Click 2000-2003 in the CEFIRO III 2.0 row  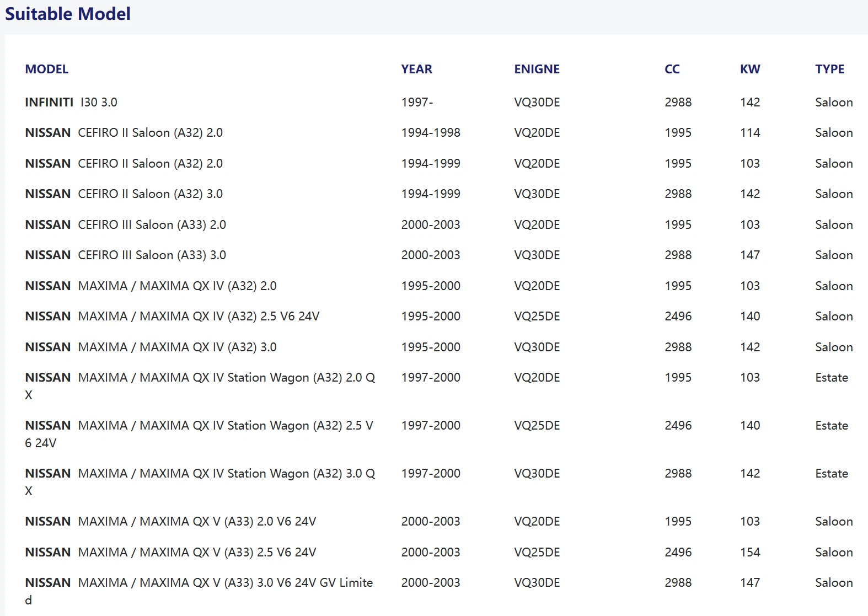click(431, 224)
